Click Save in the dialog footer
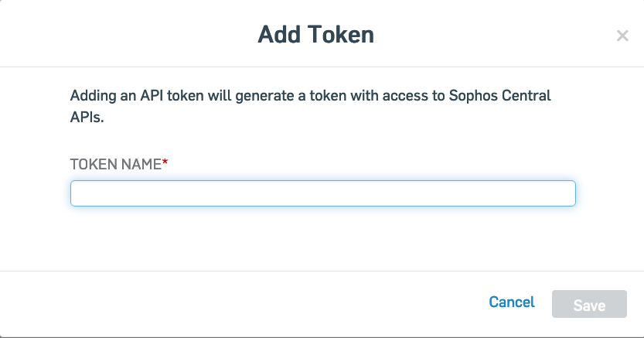644x338 pixels. pyautogui.click(x=589, y=305)
